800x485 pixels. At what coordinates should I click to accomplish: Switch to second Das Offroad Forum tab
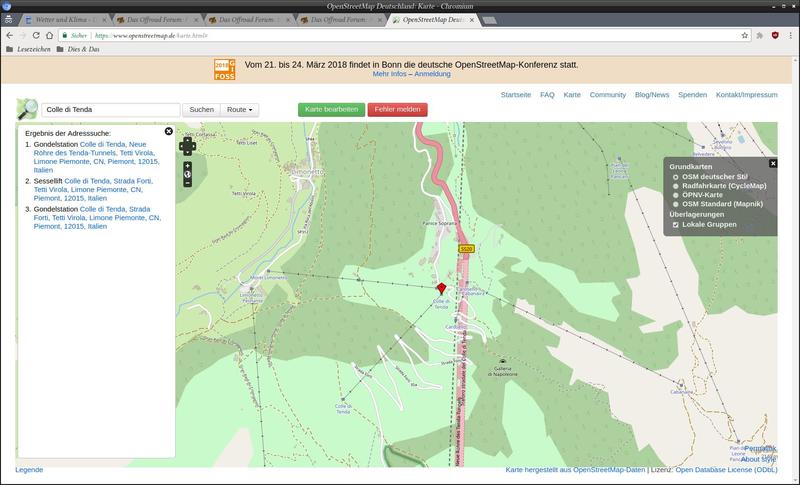click(249, 20)
